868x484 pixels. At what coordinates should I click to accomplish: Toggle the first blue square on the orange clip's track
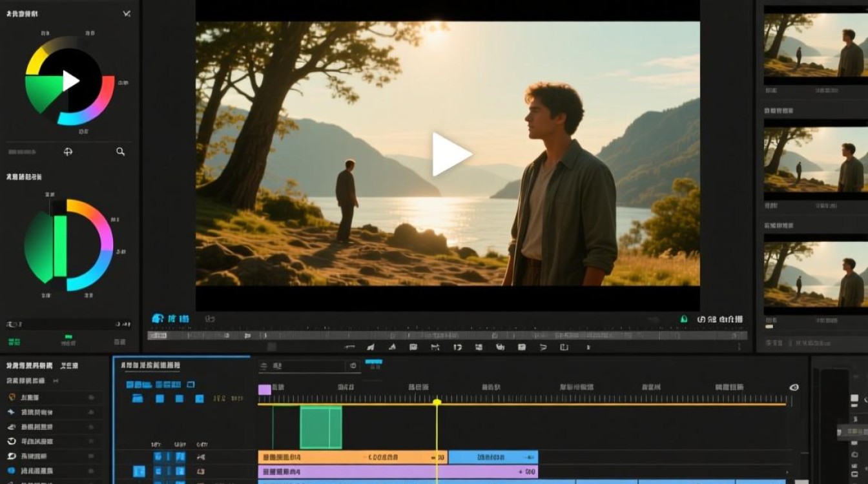point(158,457)
